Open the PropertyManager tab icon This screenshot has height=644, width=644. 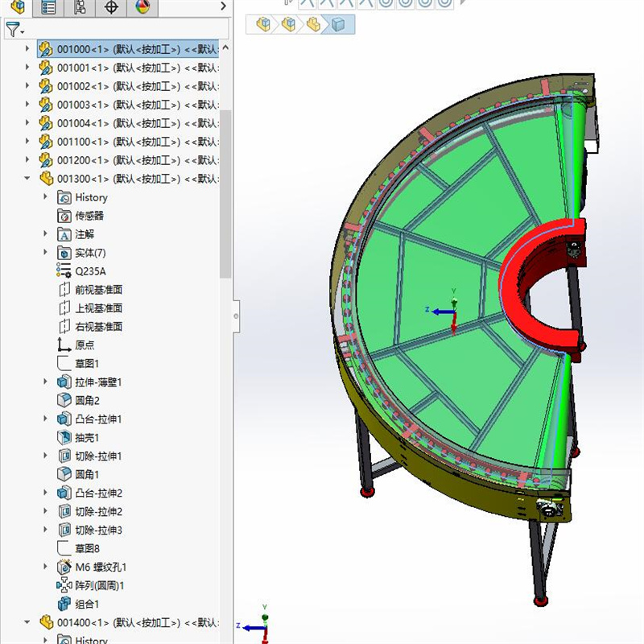pyautogui.click(x=48, y=8)
